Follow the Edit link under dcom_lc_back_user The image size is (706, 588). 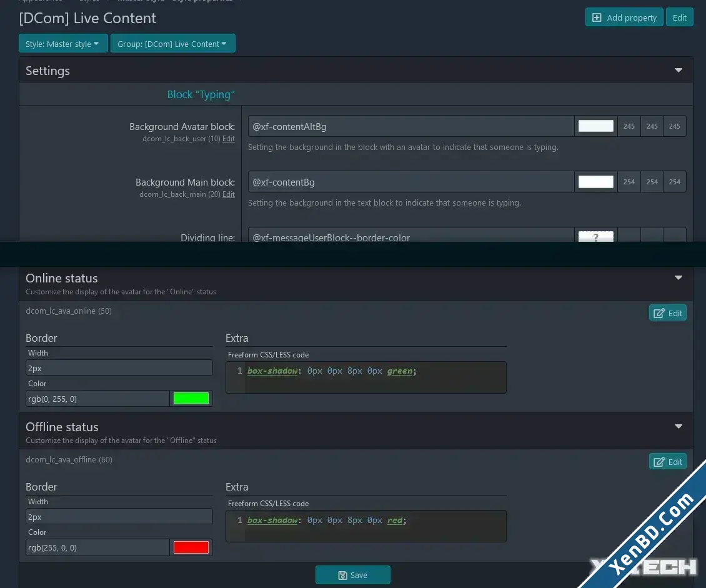coord(228,139)
